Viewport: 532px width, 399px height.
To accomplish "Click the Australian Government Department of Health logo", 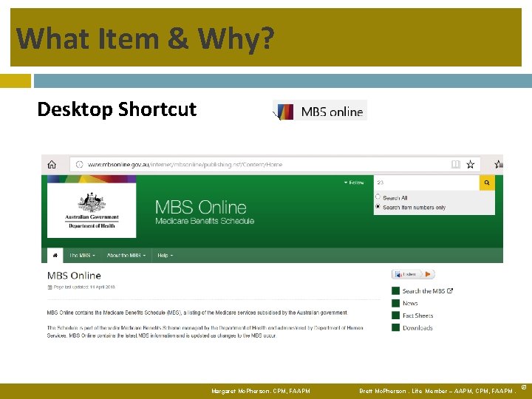I will [92, 211].
